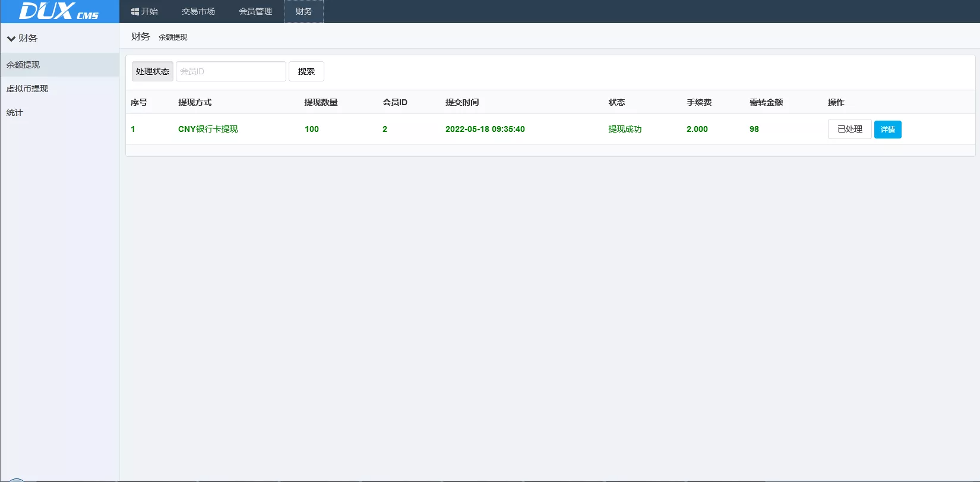
Task: Click the DUX CMS logo
Action: (59, 11)
